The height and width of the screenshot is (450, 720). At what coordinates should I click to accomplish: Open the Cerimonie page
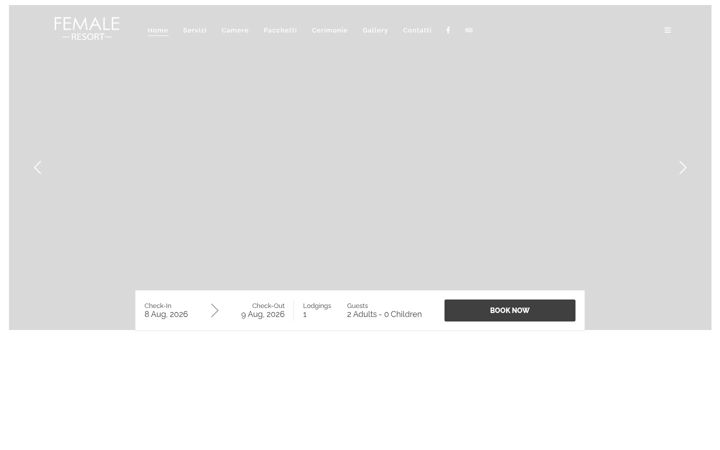tap(329, 30)
